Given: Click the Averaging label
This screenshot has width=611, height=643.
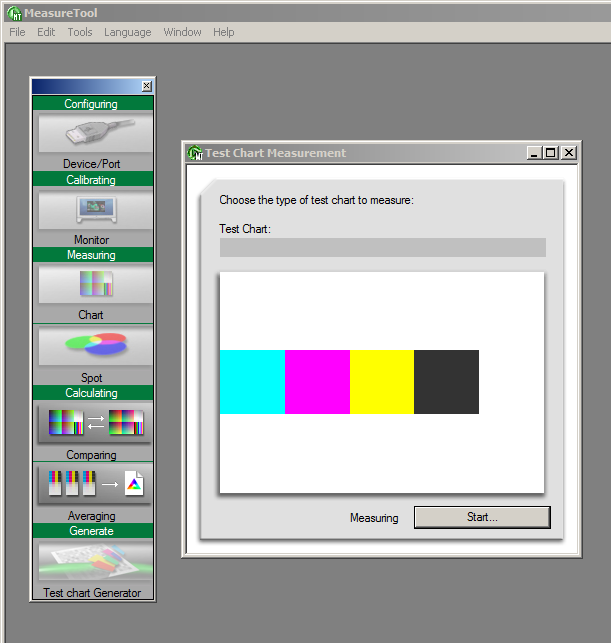Looking at the screenshot, I should (91, 515).
